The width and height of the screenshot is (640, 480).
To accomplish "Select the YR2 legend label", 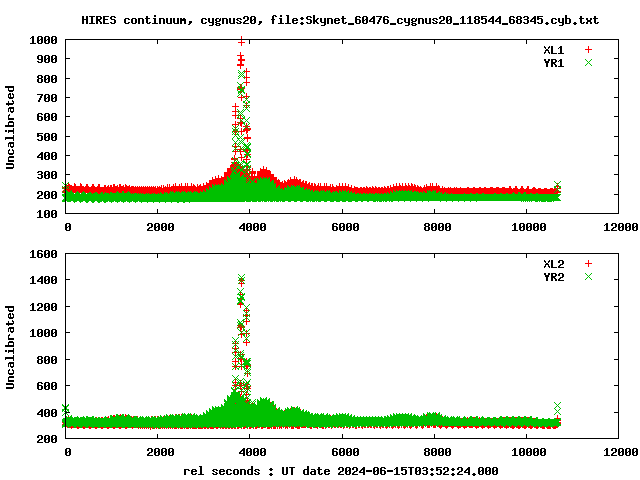I will [553, 277].
